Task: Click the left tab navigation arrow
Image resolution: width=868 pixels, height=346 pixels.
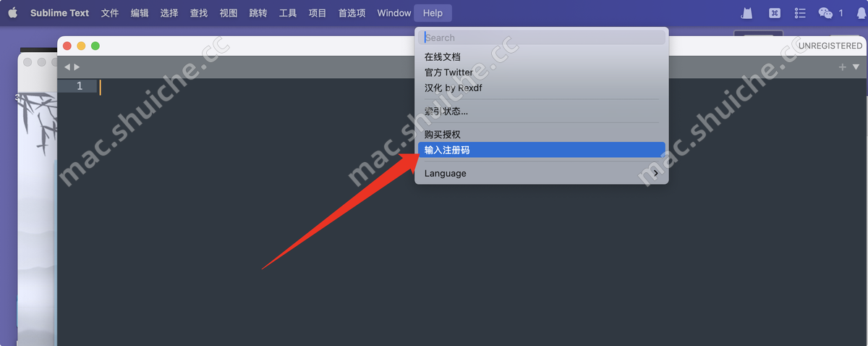Action: [67, 67]
